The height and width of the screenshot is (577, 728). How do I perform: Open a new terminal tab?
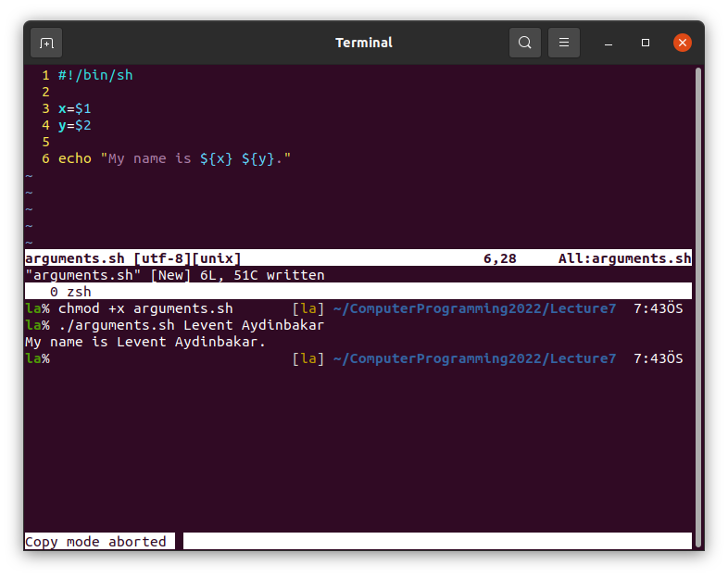click(46, 43)
